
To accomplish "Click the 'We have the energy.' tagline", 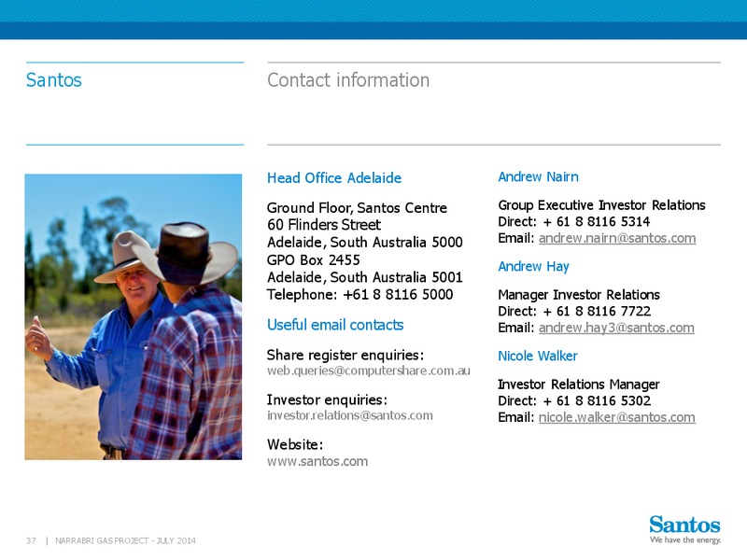I will pos(685,540).
